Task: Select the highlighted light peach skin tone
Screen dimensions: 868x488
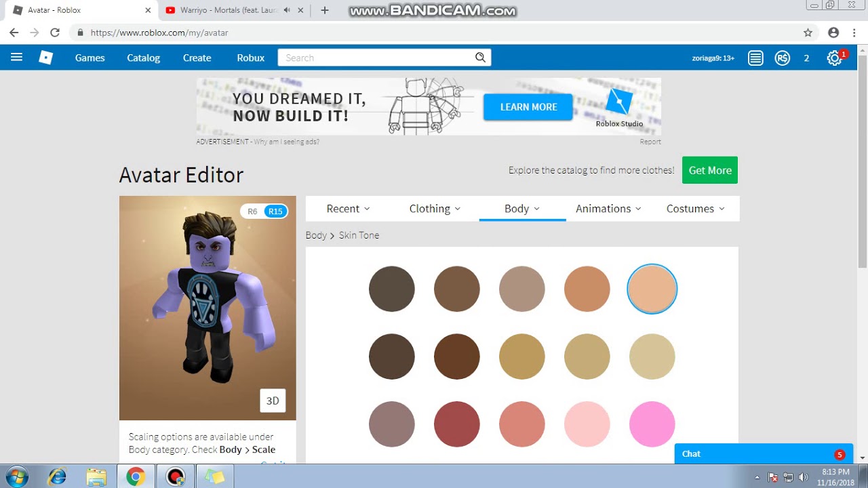Action: coord(652,289)
